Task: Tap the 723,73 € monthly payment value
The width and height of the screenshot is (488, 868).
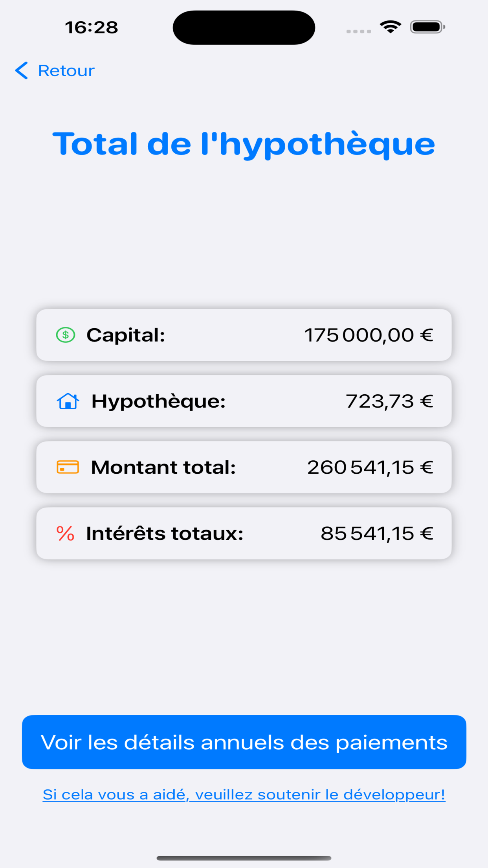Action: (389, 401)
